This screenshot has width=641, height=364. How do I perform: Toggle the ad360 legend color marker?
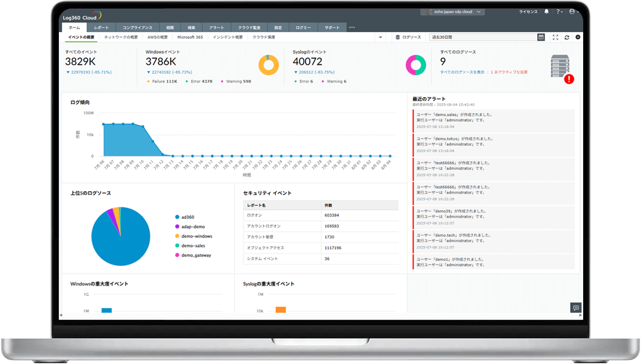click(177, 217)
